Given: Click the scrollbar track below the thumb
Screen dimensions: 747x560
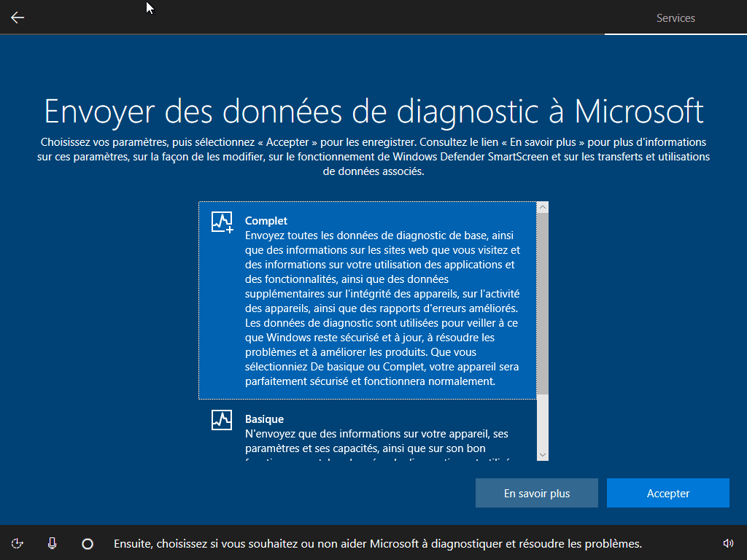Looking at the screenshot, I should click(x=542, y=423).
